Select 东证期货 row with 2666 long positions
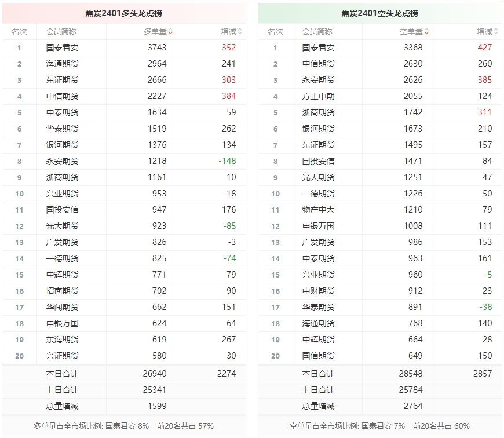Image resolution: width=504 pixels, height=438 pixels. pyautogui.click(x=124, y=80)
